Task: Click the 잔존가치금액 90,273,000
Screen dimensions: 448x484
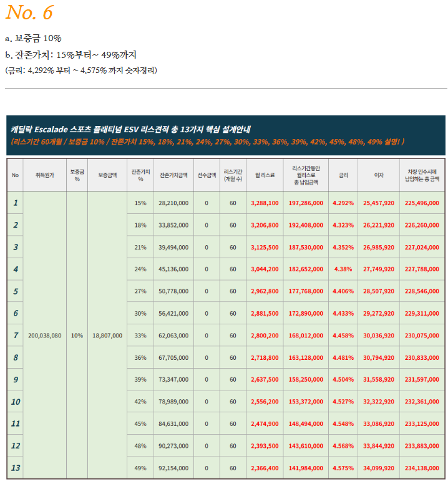Action: point(173,446)
